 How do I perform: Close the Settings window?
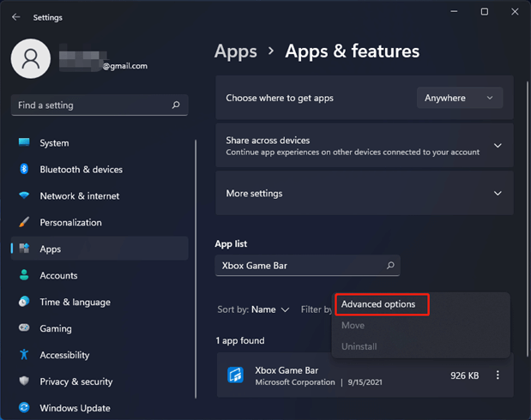coord(515,11)
